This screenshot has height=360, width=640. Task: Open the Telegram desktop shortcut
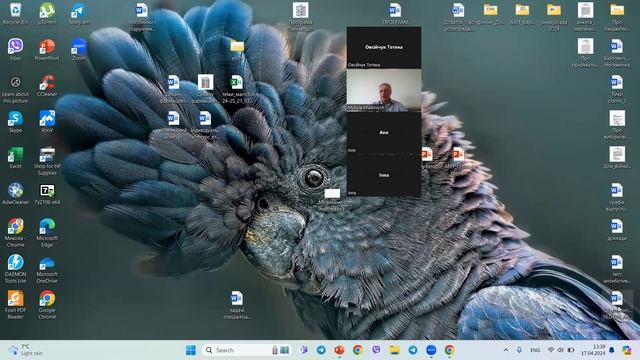(x=79, y=13)
